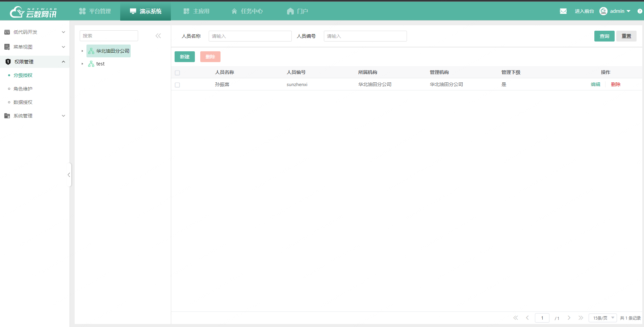Click the 云数网讯 cloud logo
The width and height of the screenshot is (644, 327).
point(33,12)
